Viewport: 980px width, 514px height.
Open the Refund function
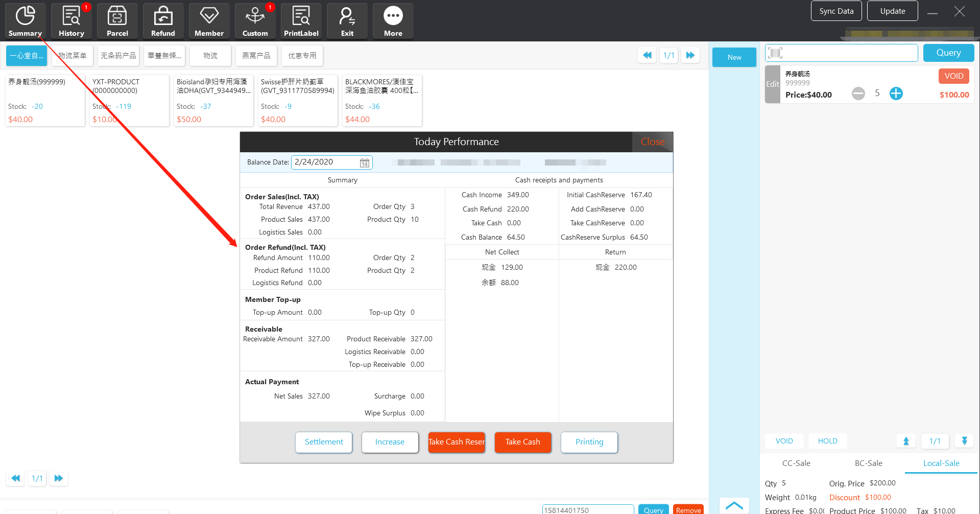click(163, 21)
